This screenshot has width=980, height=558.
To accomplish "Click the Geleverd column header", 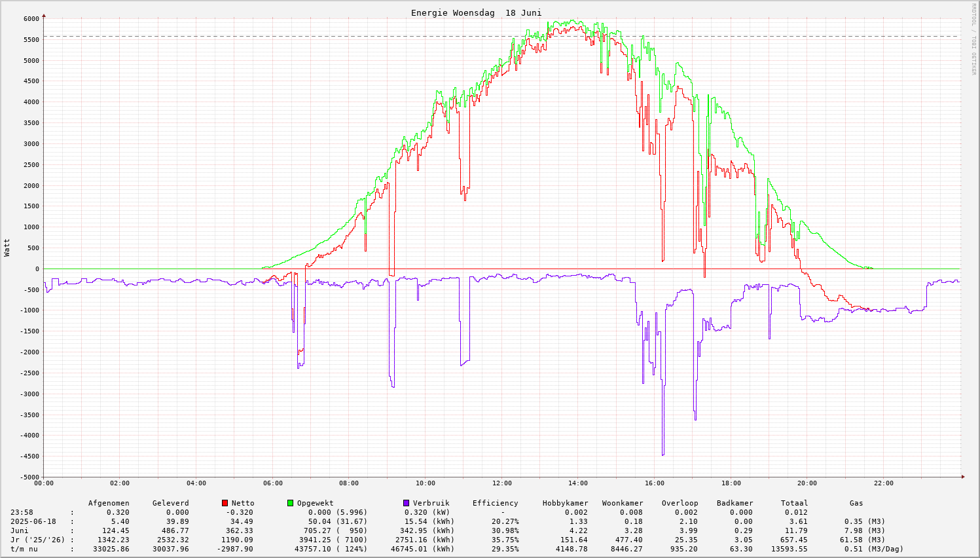I will 170,503.
